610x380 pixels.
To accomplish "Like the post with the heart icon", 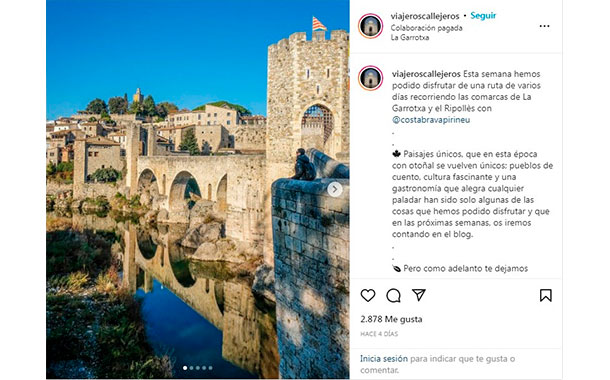I will [x=368, y=296].
